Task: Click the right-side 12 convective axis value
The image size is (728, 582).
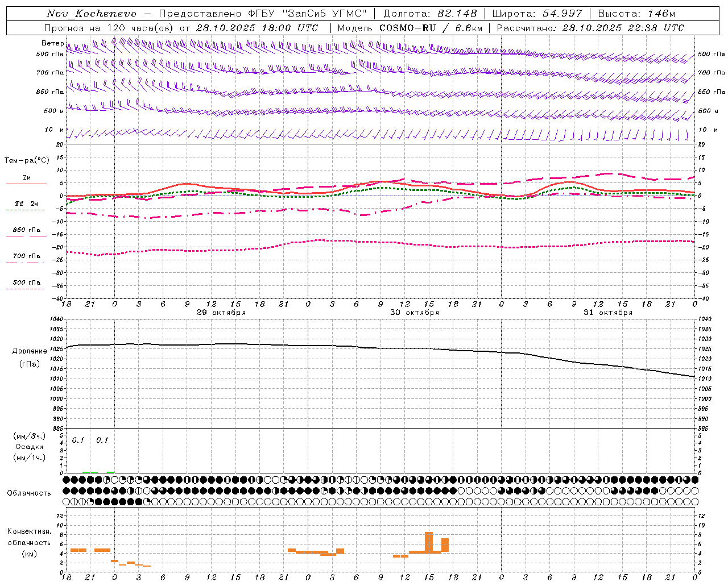Action: point(701,516)
